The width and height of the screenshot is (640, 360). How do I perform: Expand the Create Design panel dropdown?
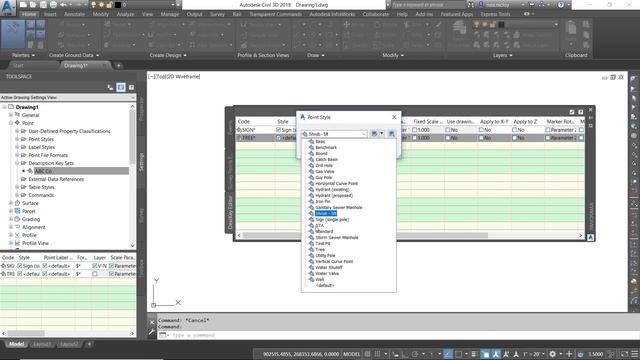pos(168,55)
